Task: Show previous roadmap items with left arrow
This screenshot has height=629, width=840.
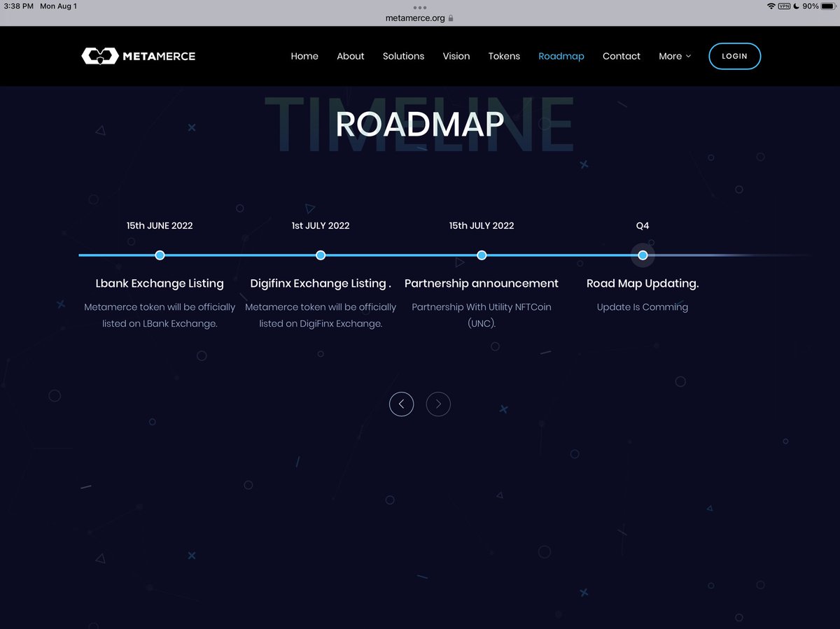Action: 401,404
